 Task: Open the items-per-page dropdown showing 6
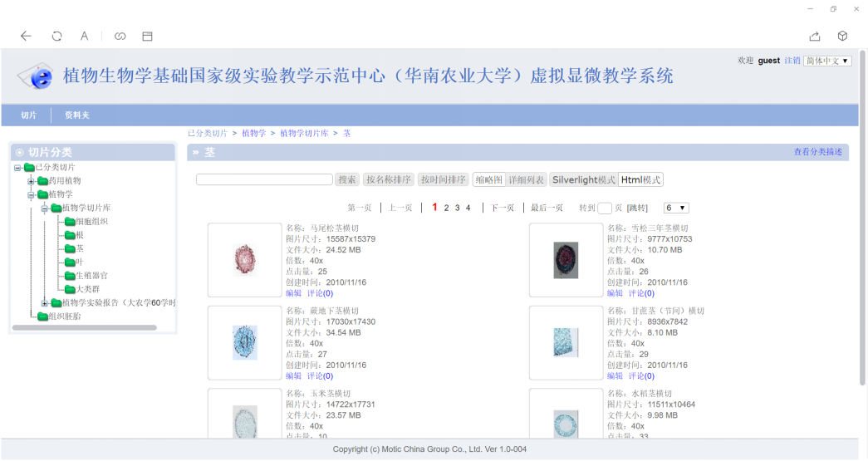(x=675, y=208)
